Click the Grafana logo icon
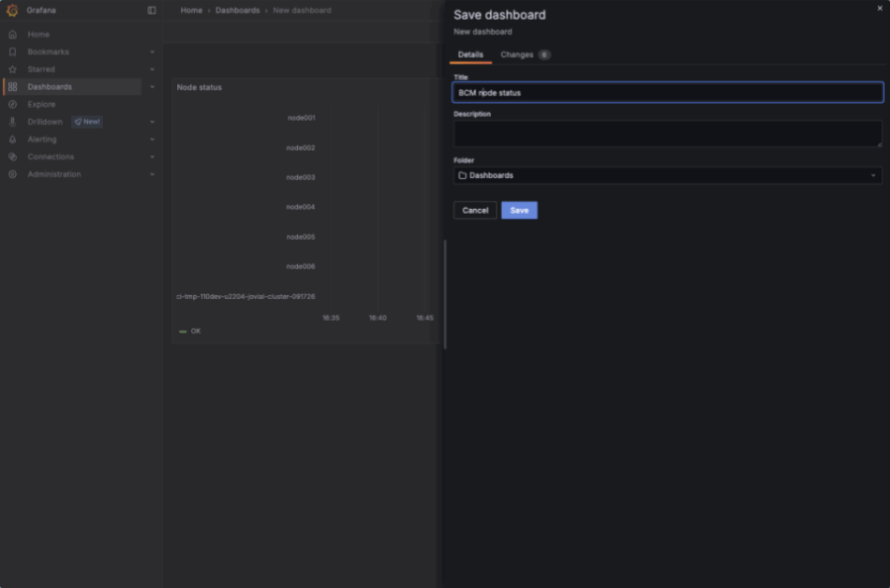Image resolution: width=890 pixels, height=588 pixels. (12, 10)
